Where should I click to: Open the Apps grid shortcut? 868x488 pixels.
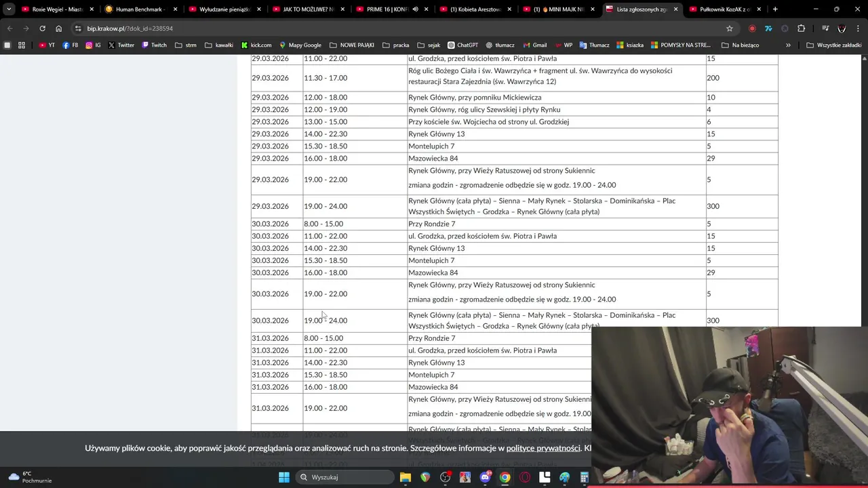[22, 45]
